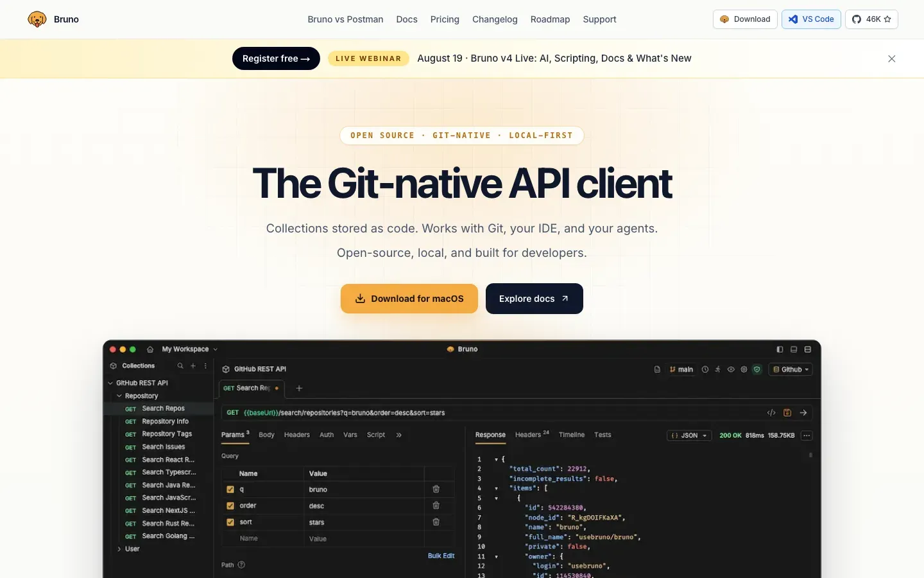Open the three-dot menu in Collections header
The height and width of the screenshot is (578, 924).
(205, 365)
